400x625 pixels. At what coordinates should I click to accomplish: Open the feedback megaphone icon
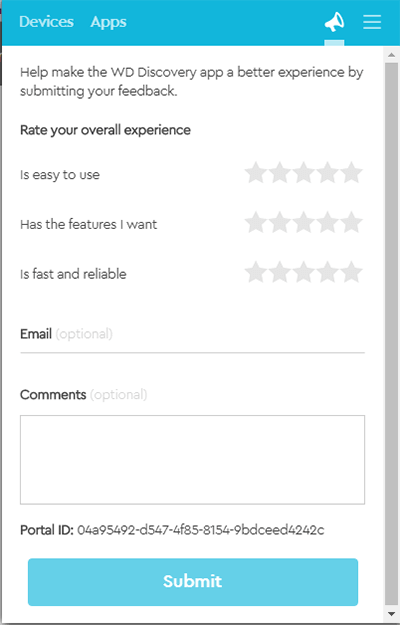pyautogui.click(x=334, y=22)
